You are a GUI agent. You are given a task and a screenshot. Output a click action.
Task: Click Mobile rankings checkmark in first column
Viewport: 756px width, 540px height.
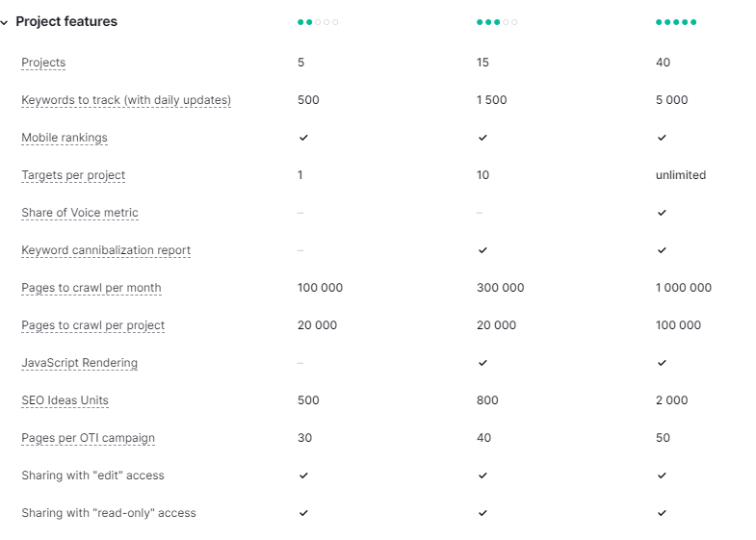pos(303,138)
